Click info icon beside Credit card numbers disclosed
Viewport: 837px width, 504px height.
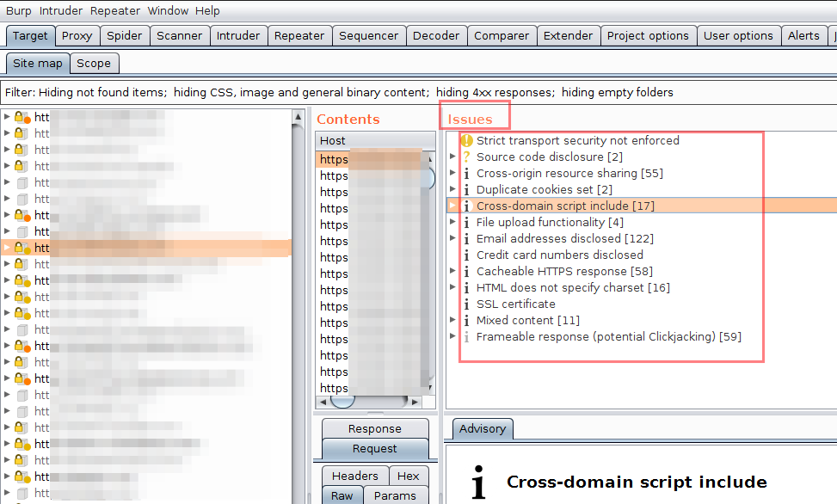click(x=466, y=255)
